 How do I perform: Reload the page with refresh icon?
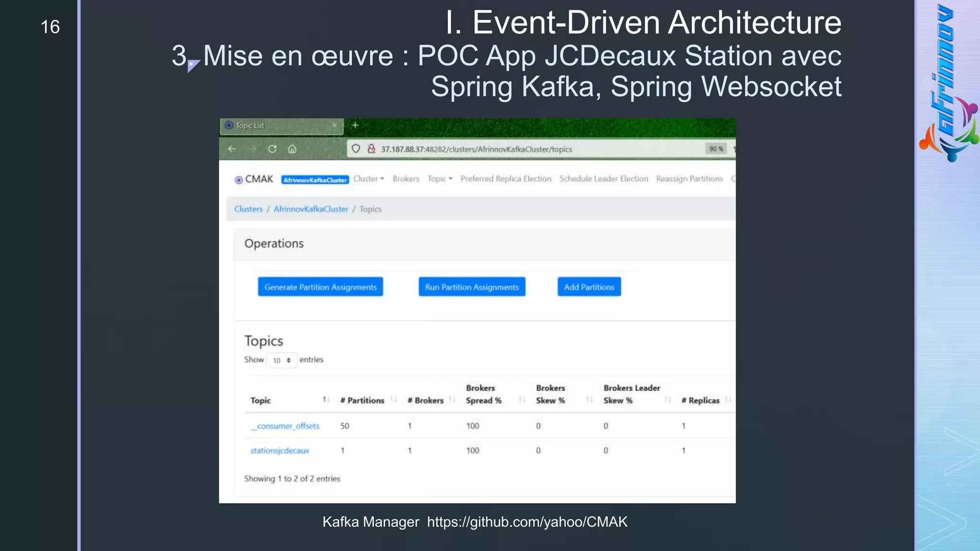click(272, 149)
